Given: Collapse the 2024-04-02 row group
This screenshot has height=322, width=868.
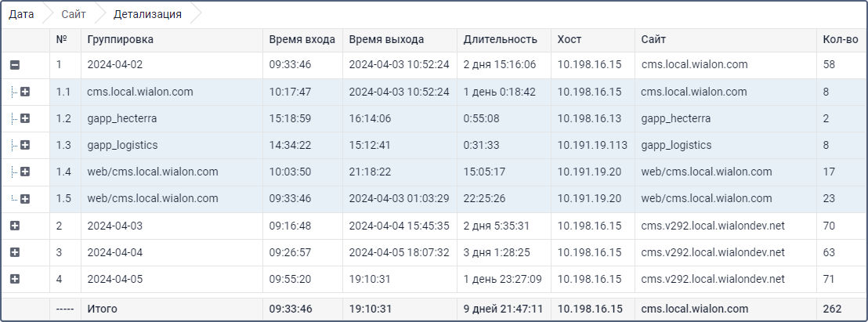Looking at the screenshot, I should click(15, 66).
